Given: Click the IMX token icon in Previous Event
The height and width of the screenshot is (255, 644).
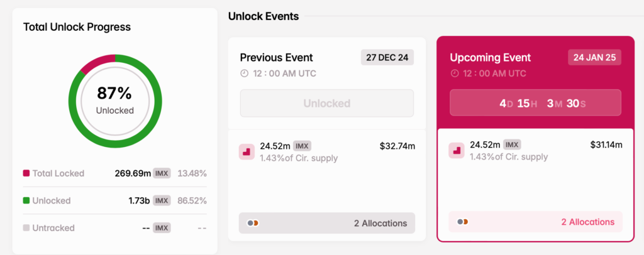Looking at the screenshot, I should click(247, 151).
